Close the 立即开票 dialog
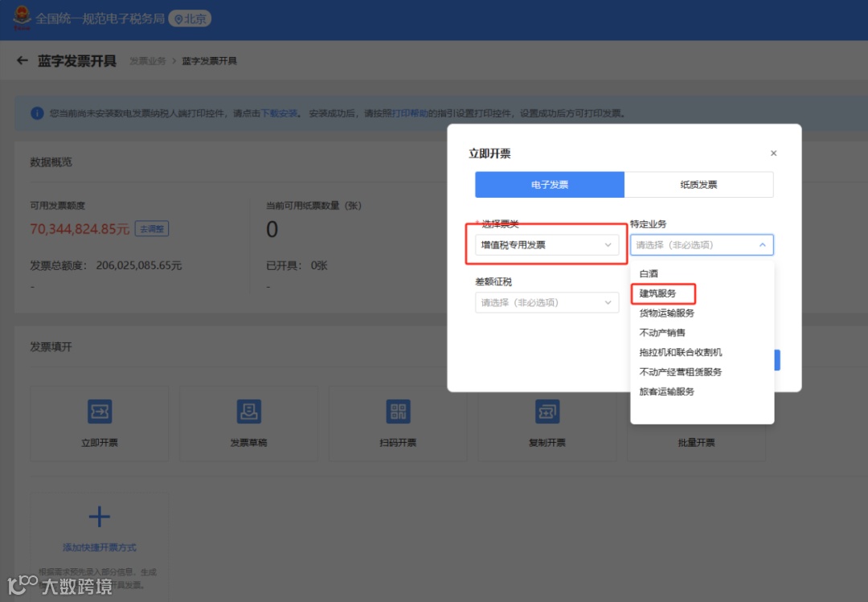This screenshot has height=602, width=868. (773, 154)
